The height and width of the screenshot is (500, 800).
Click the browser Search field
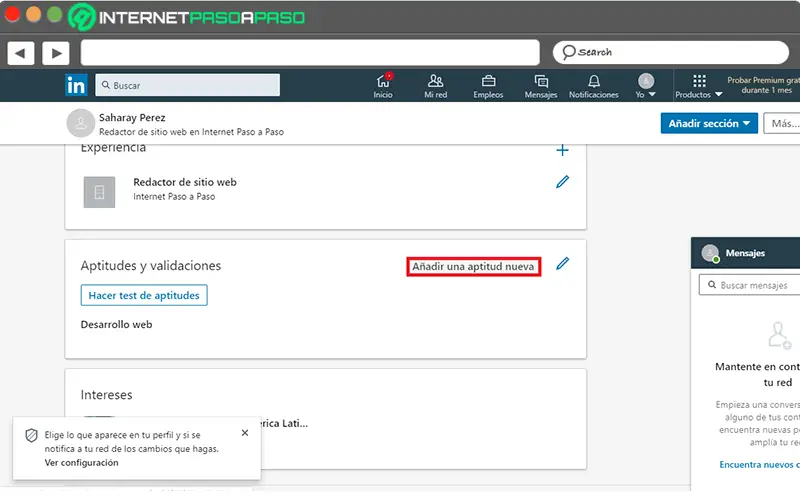click(x=670, y=52)
